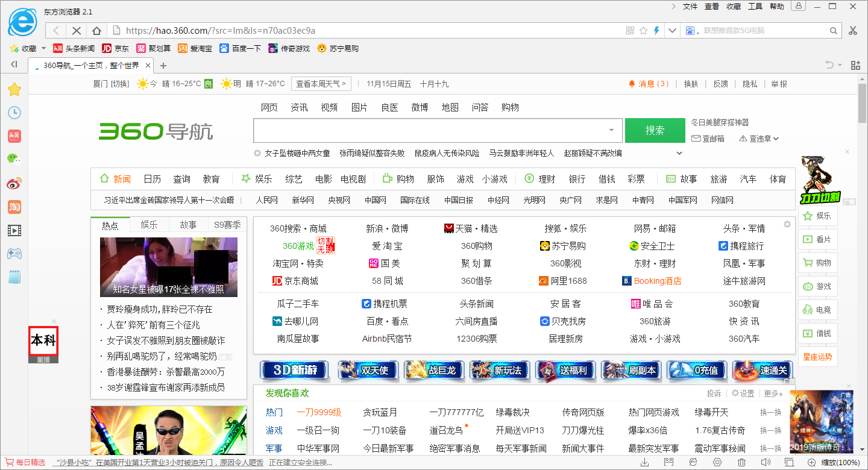This screenshot has height=470, width=868.
Task: Open the Toutiao news sidebar icon
Action: (x=14, y=136)
